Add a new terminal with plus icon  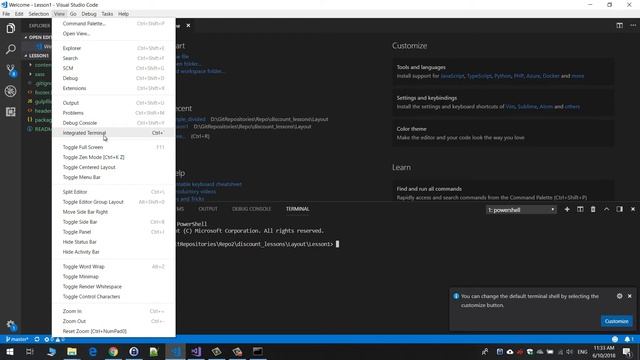[x=567, y=209]
